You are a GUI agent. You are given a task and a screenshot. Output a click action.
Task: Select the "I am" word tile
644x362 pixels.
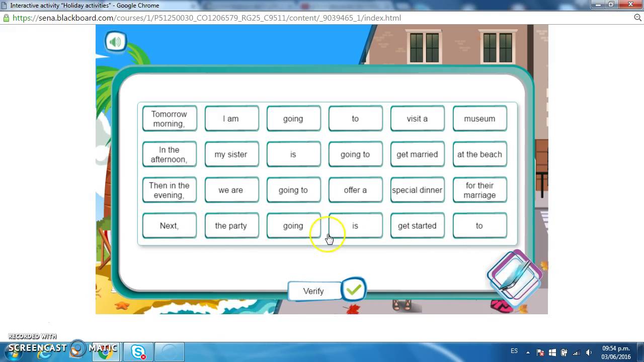(x=231, y=119)
